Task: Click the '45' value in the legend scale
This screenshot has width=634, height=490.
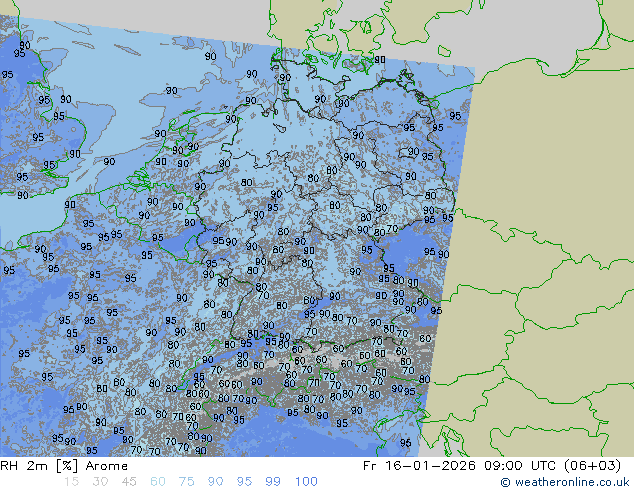Action: point(129,482)
